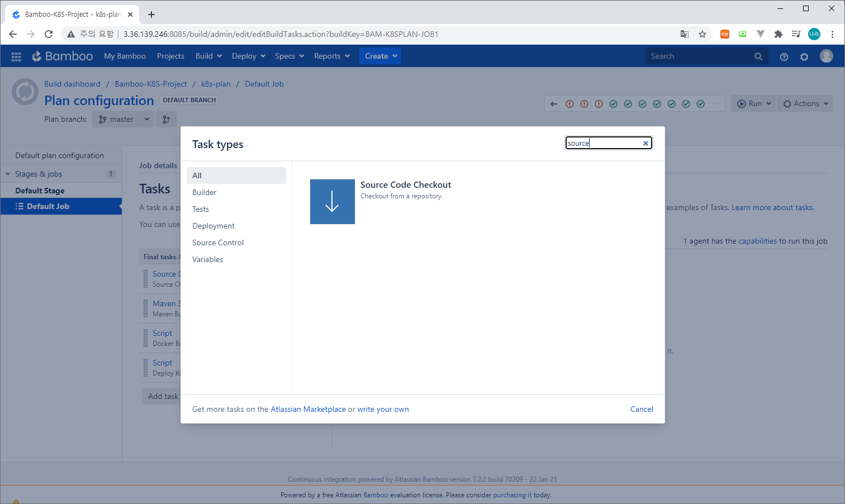The image size is (845, 504).
Task: Select Default Job in the sidebar
Action: point(61,206)
